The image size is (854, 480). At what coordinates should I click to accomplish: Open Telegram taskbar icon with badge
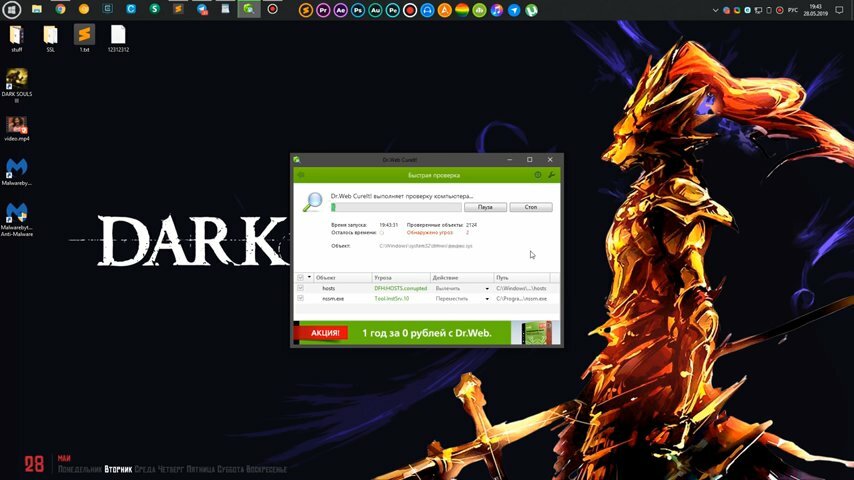pos(202,9)
